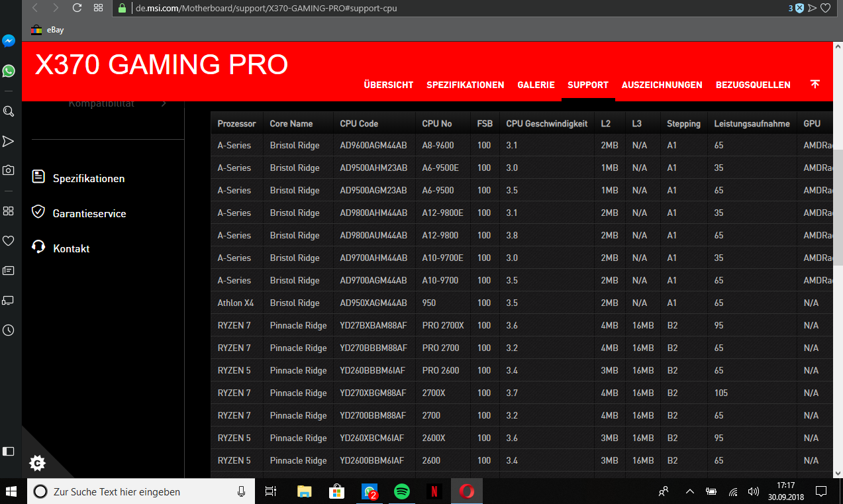Viewport: 843px width, 504px height.
Task: Select the Athlon X4 row cell
Action: click(x=236, y=303)
